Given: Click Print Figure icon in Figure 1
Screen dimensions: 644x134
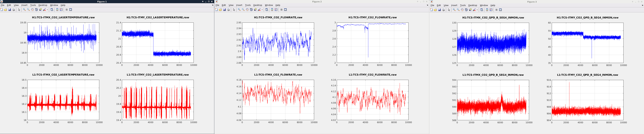Looking at the screenshot, I should (x=13, y=10).
